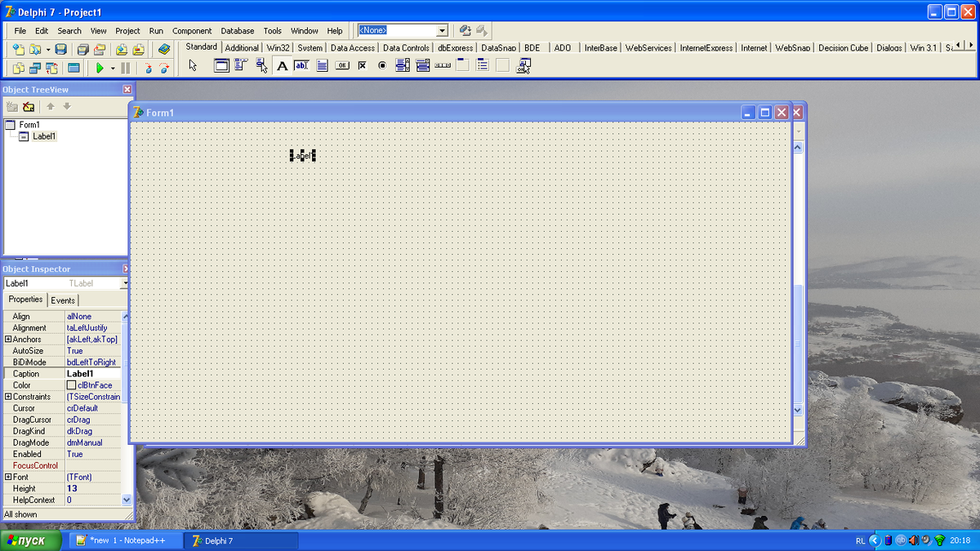980x551 pixels.
Task: Select the RadioButton component icon
Action: [x=382, y=65]
